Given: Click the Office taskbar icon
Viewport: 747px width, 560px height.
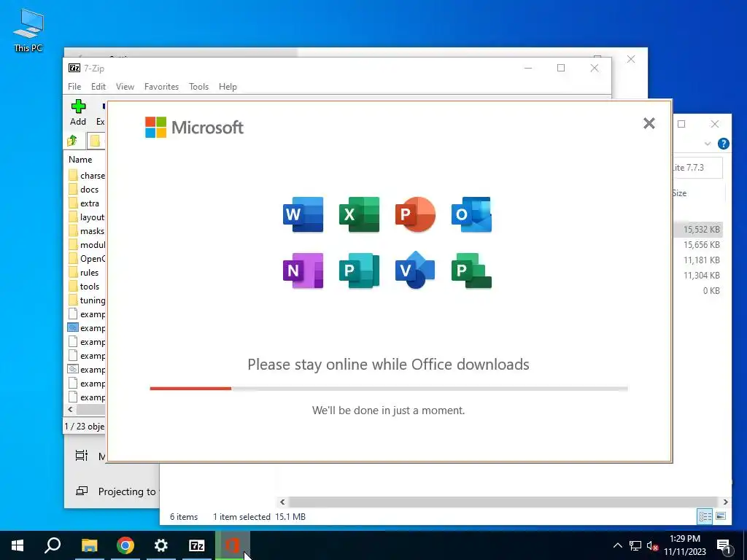Looking at the screenshot, I should pyautogui.click(x=233, y=545).
